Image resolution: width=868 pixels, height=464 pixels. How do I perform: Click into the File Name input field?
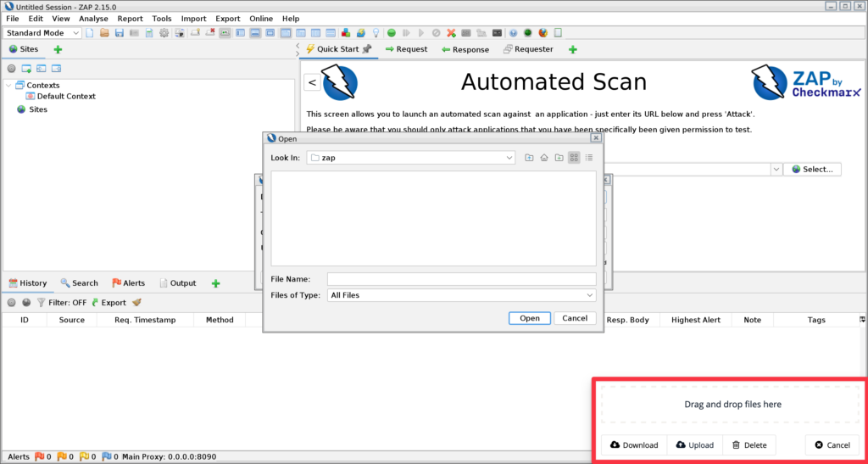(x=461, y=279)
